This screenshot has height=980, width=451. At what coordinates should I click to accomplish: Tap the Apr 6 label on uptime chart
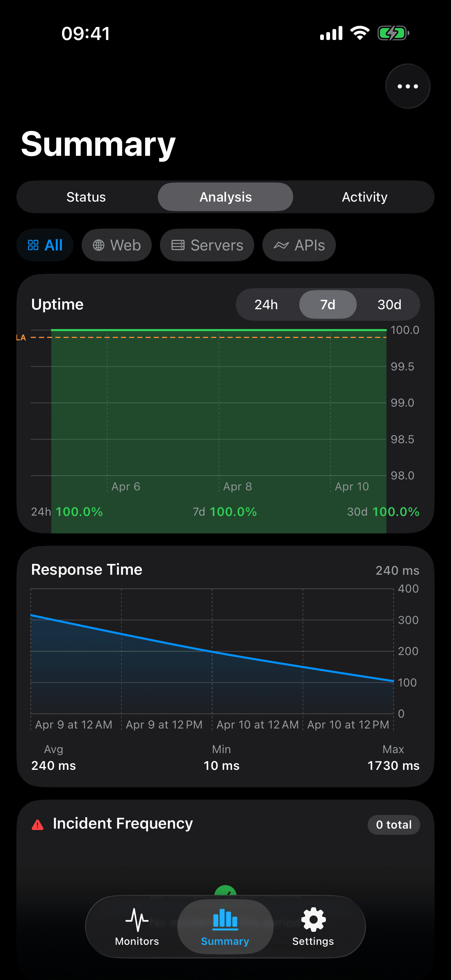coord(126,486)
